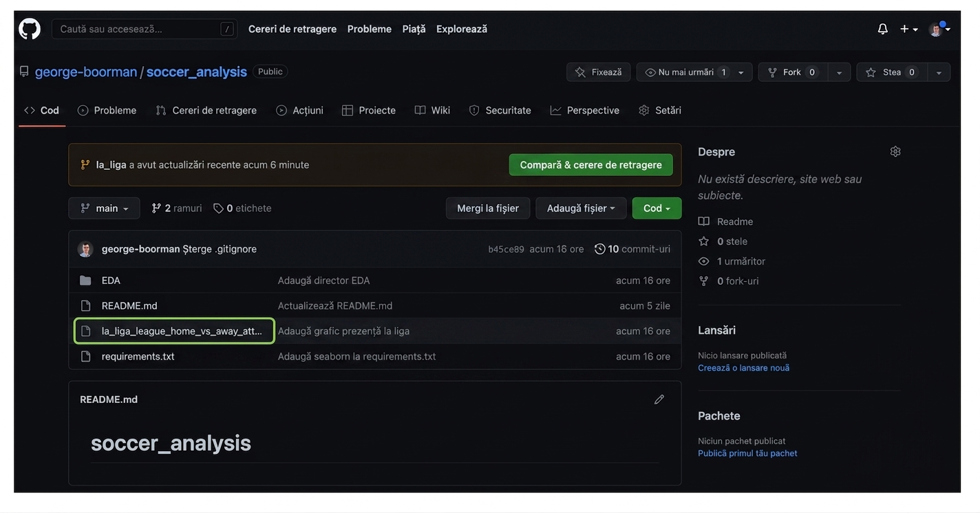Click the 0 etichete tags link
The width and height of the screenshot is (980, 513).
(x=242, y=208)
